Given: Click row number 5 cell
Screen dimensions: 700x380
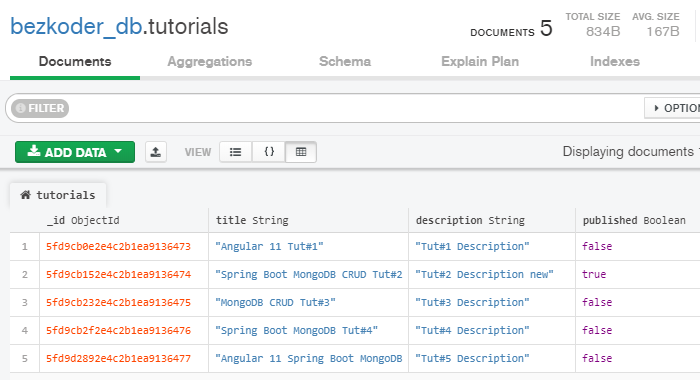Looking at the screenshot, I should click(x=25, y=359).
